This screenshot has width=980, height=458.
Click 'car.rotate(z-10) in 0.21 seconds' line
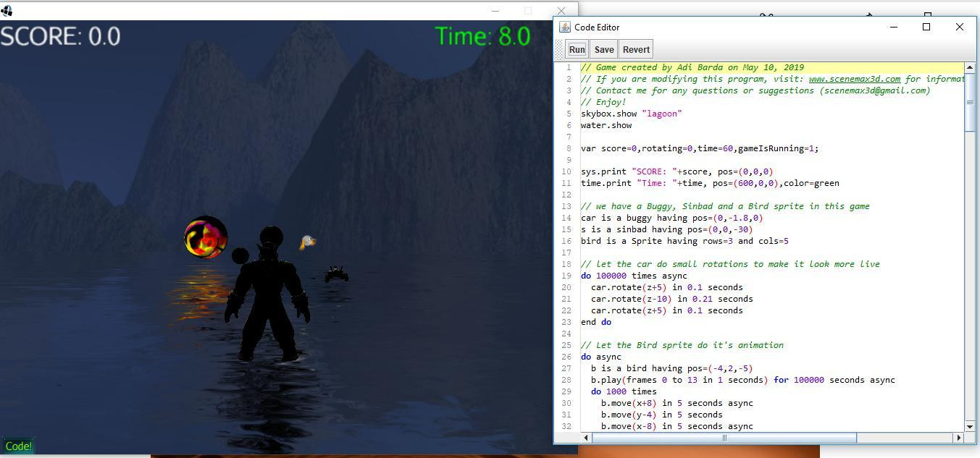pos(671,299)
